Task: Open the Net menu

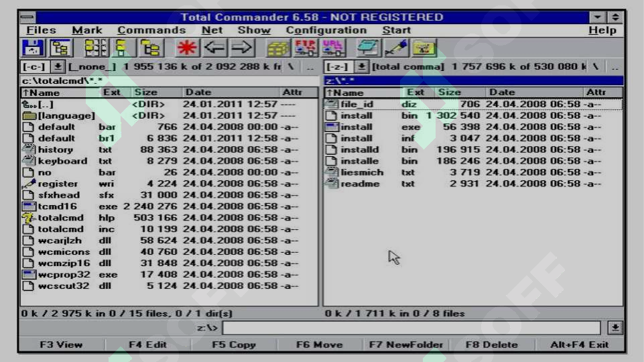Action: (212, 30)
